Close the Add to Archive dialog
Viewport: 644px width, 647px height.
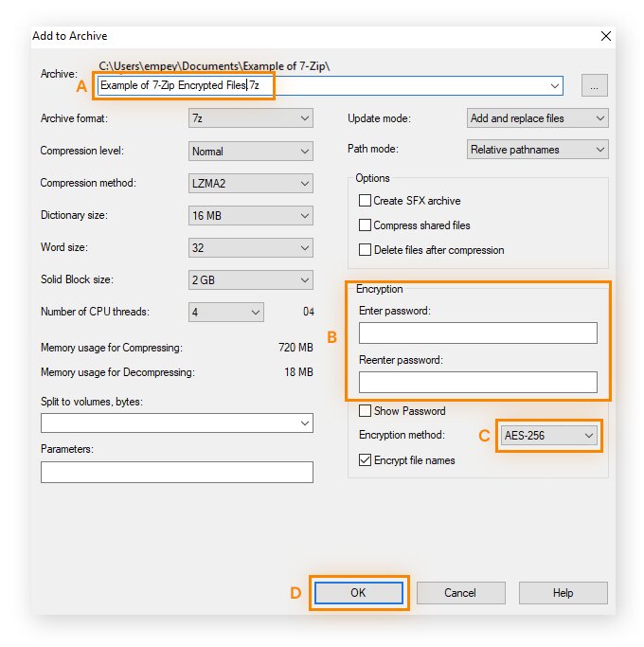click(605, 36)
